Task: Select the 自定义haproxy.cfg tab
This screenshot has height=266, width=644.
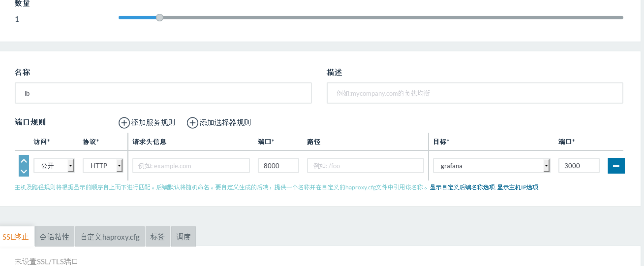Action: 110,237
